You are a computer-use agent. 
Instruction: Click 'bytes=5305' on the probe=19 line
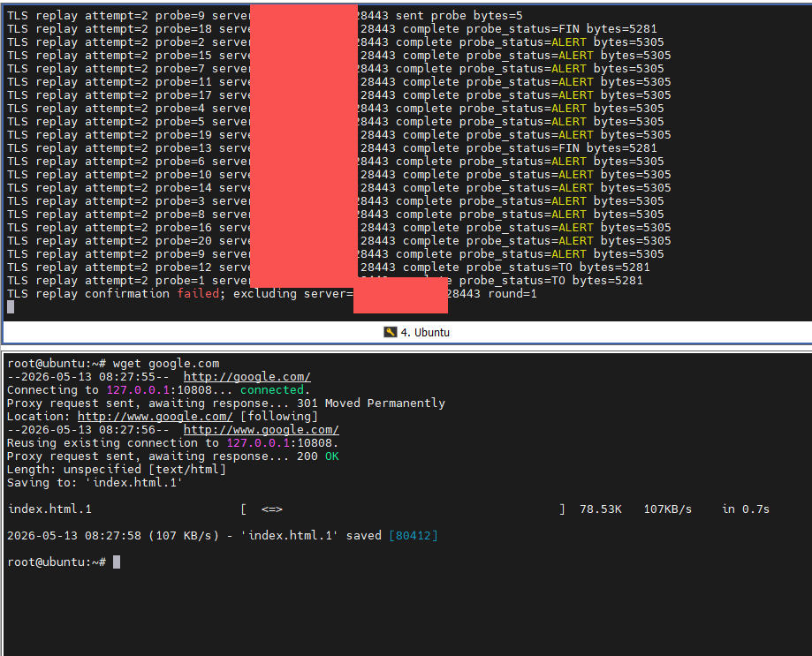tap(636, 134)
